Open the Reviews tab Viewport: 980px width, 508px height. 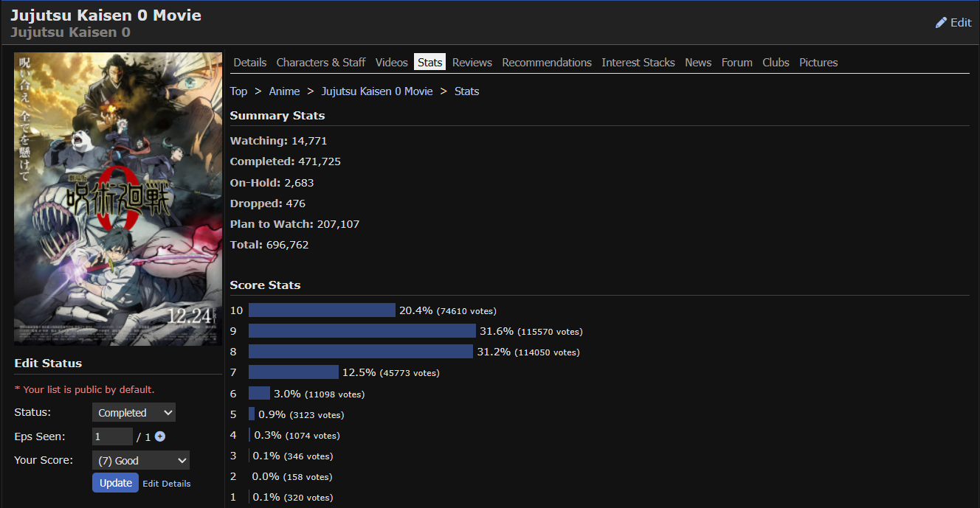tap(472, 63)
